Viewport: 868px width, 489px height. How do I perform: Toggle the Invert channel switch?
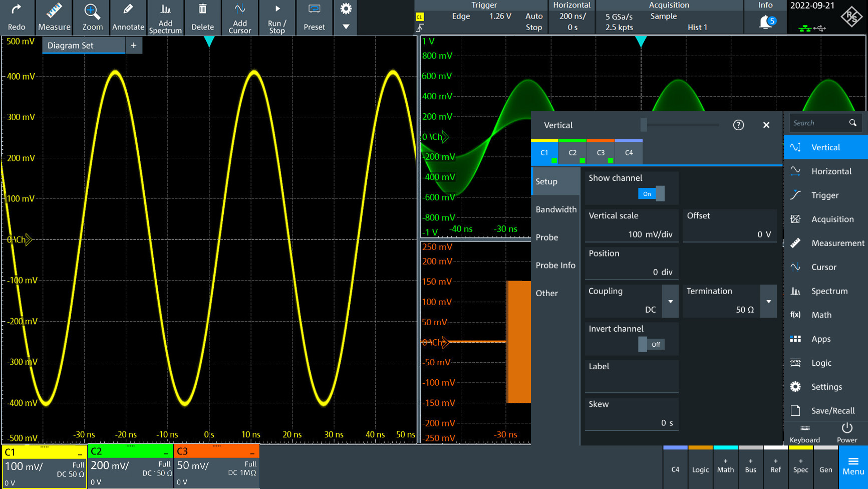point(651,344)
